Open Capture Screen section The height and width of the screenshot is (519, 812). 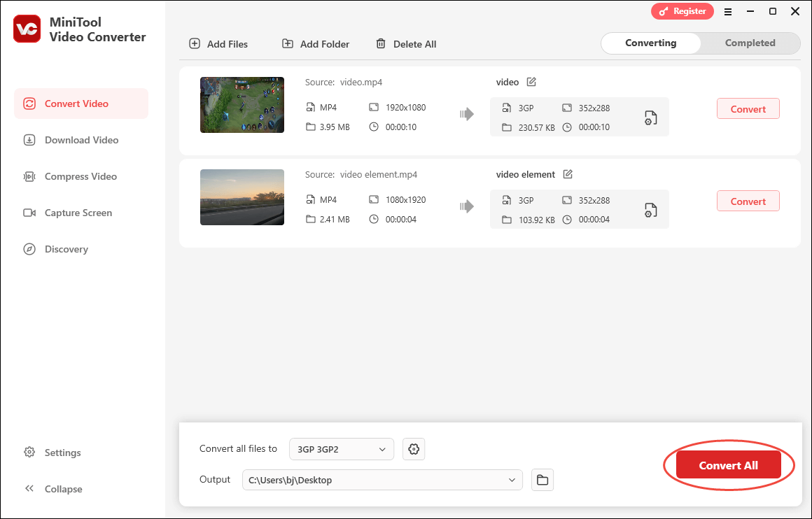[x=81, y=213]
